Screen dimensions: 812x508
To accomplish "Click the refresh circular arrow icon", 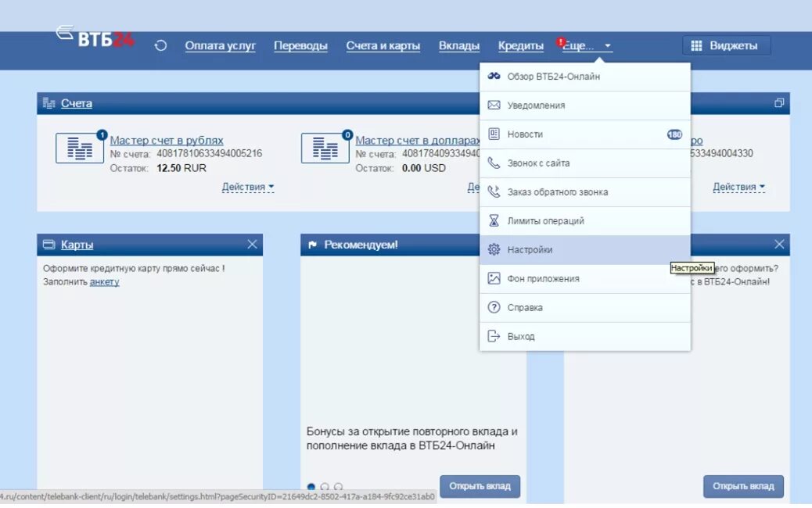I will [x=160, y=45].
